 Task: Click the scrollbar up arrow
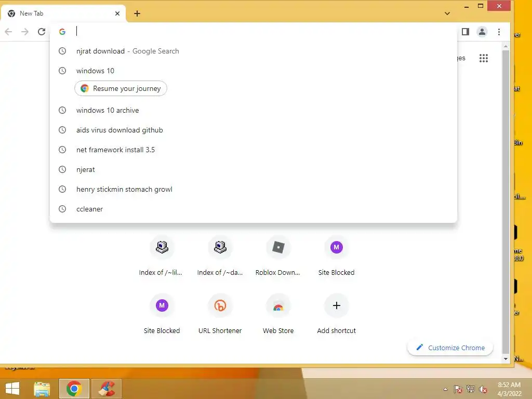click(506, 46)
